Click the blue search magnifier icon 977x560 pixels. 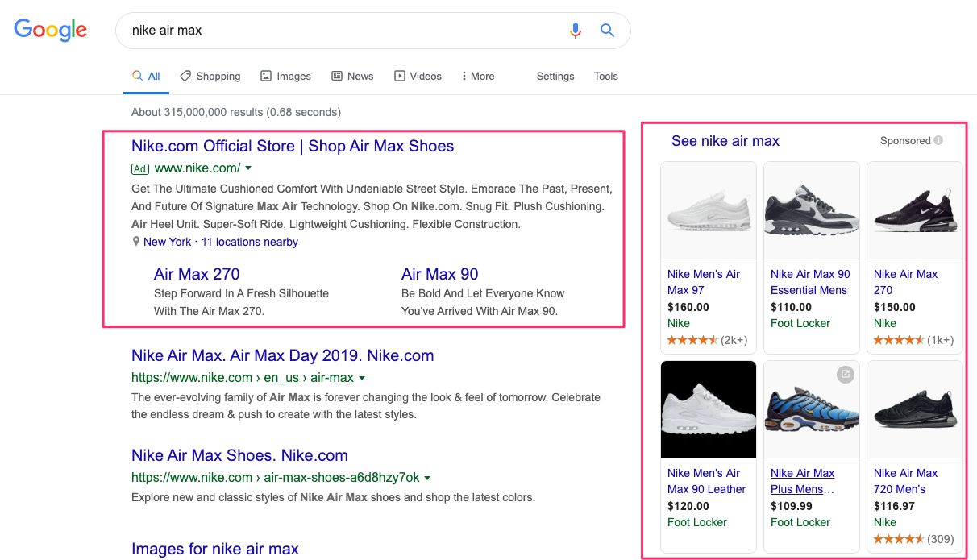pos(607,30)
